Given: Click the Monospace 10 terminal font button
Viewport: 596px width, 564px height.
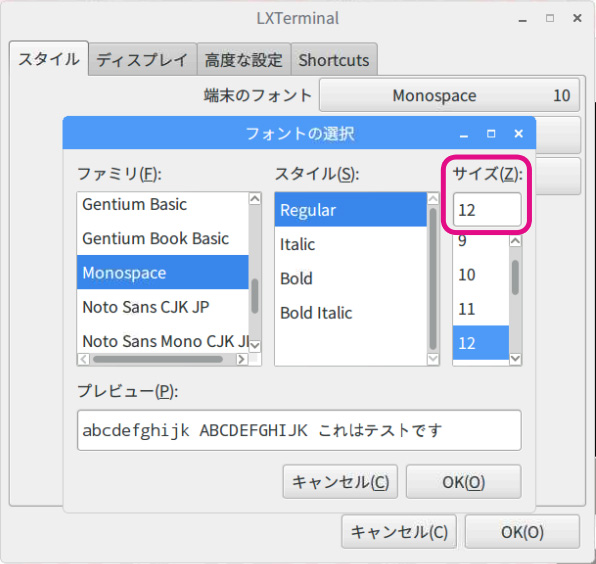Looking at the screenshot, I should click(449, 95).
